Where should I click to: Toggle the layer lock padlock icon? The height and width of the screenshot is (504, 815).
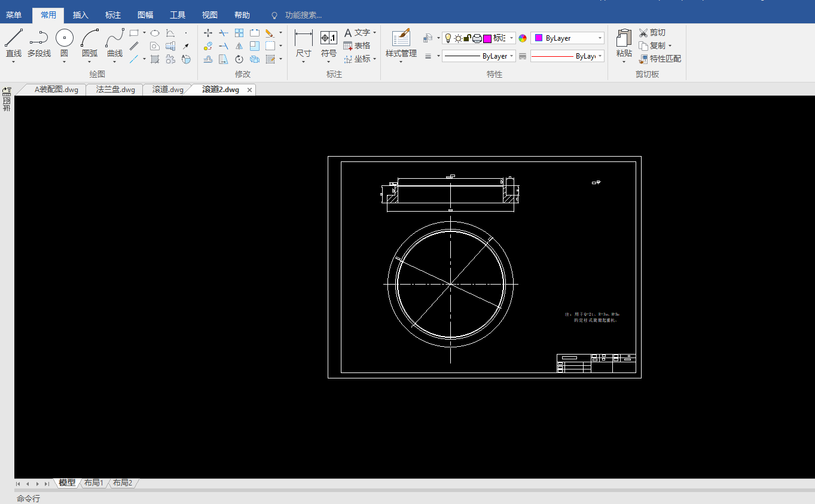pyautogui.click(x=467, y=38)
